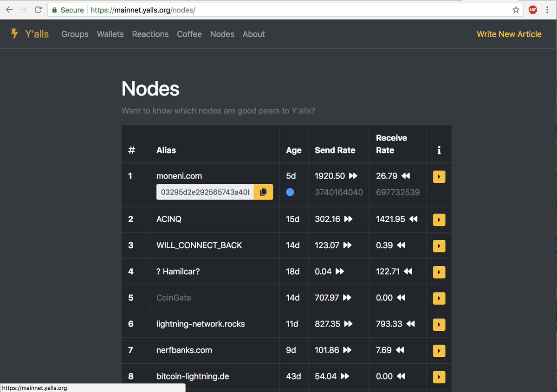
Task: Click receive rate 1421.95 value
Action: [390, 219]
